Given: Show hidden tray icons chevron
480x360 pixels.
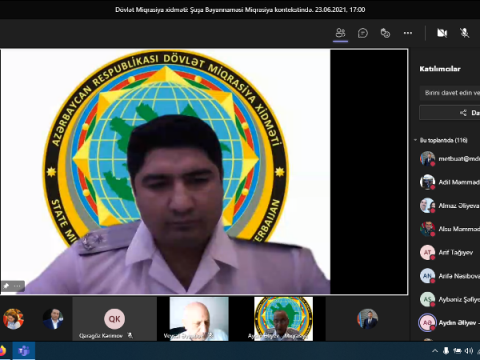Looking at the screenshot, I should click(435, 351).
